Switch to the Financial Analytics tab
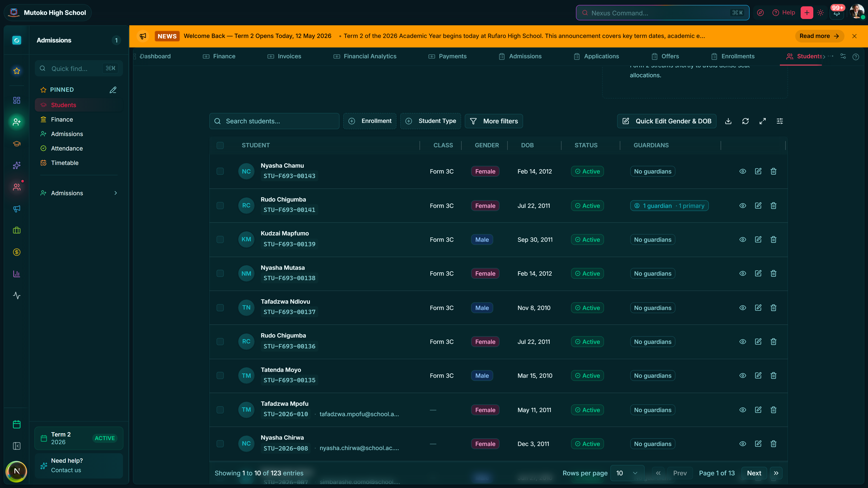Screen dimensions: 868x488 coord(365,56)
